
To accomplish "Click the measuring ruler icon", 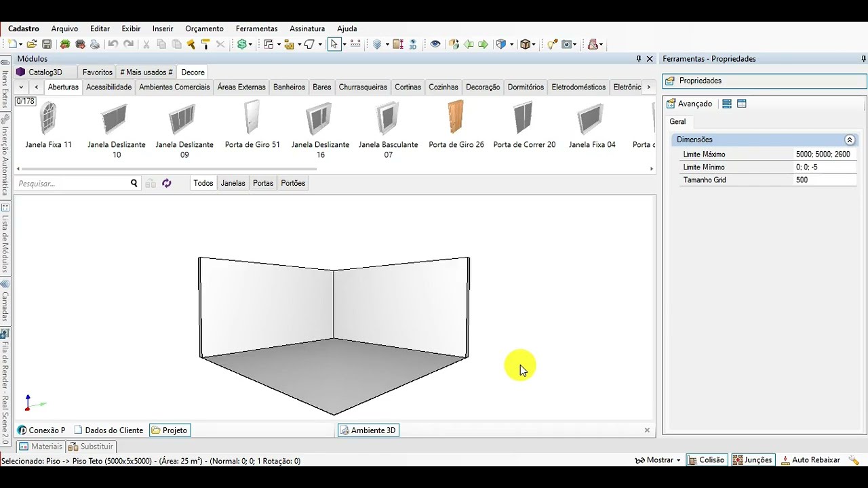I will [x=355, y=44].
